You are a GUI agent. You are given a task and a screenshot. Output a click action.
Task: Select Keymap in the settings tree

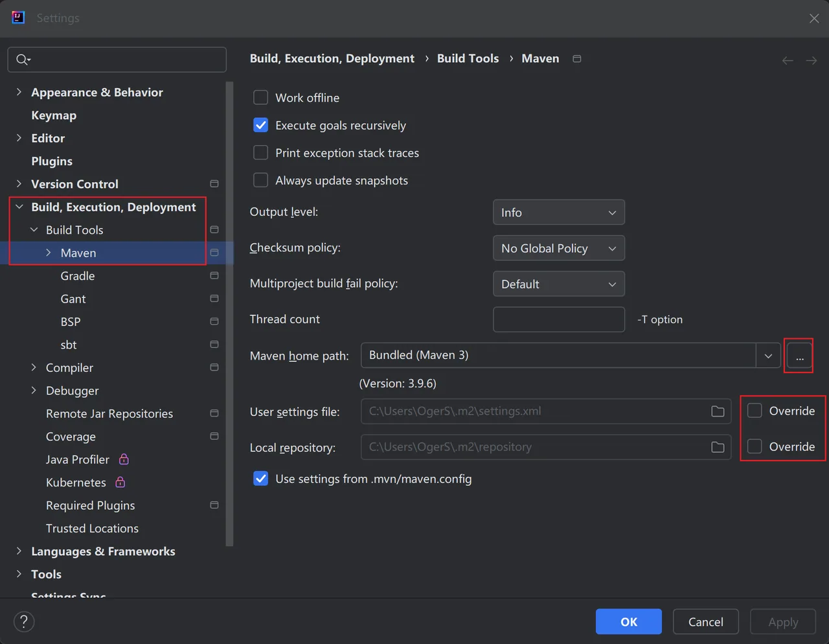[x=54, y=115]
